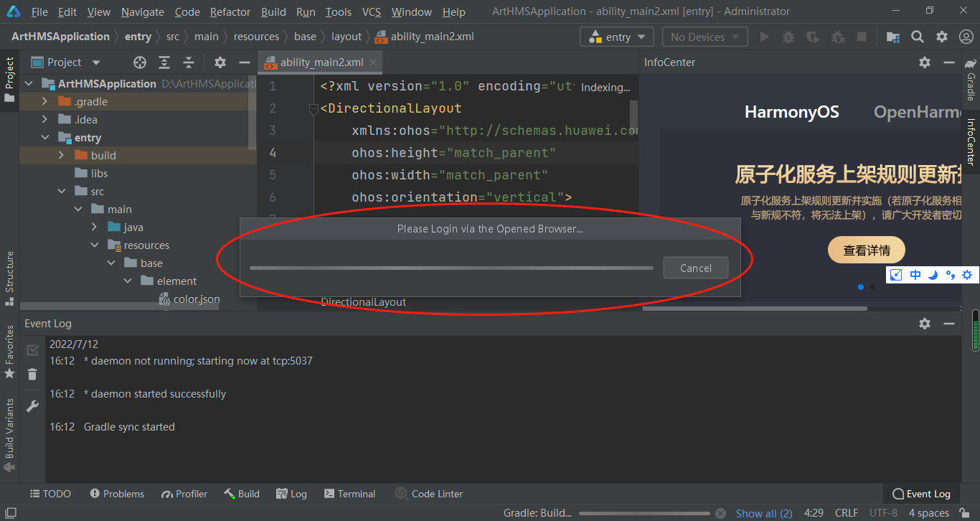Cancel the login progress dialog
Image resolution: width=980 pixels, height=521 pixels.
[x=696, y=268]
